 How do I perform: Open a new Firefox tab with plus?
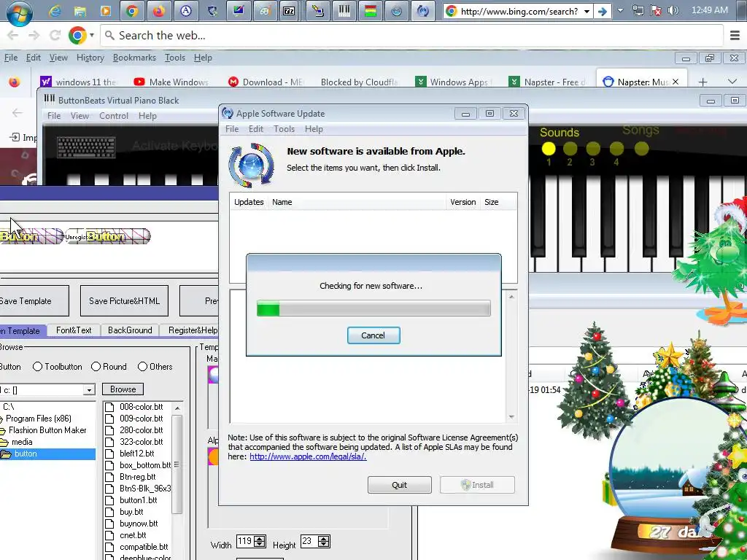coord(703,82)
